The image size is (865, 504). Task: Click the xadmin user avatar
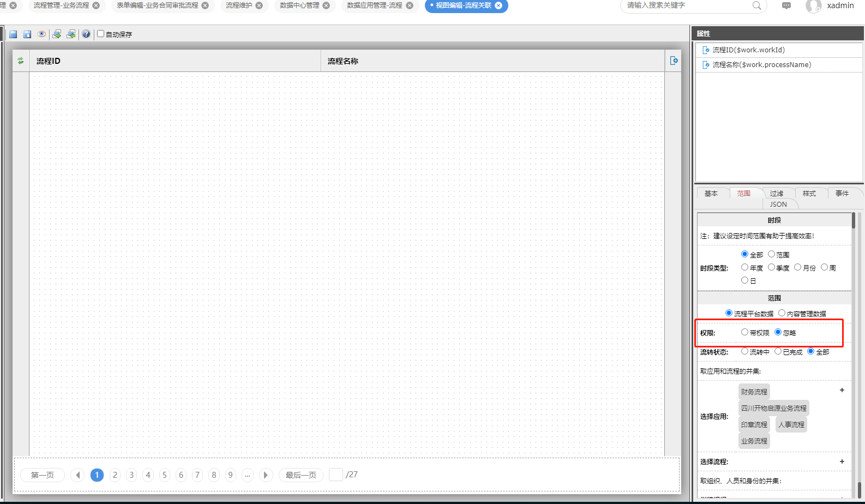(x=813, y=6)
